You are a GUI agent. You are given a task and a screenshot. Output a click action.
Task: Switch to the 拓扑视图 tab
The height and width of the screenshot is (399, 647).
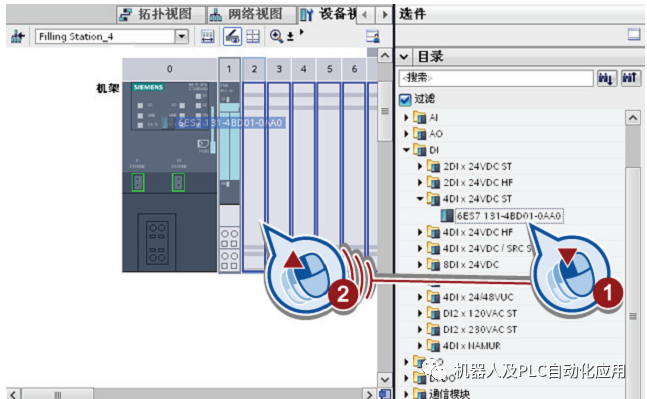(160, 14)
